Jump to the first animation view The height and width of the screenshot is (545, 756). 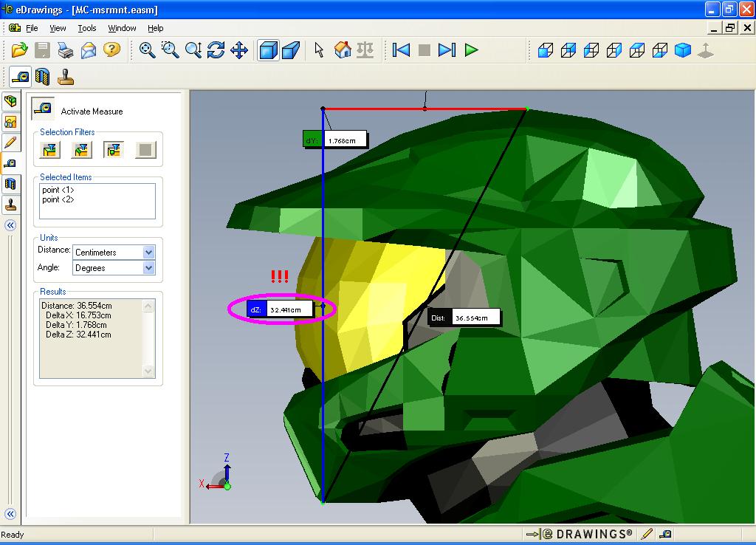pyautogui.click(x=401, y=49)
